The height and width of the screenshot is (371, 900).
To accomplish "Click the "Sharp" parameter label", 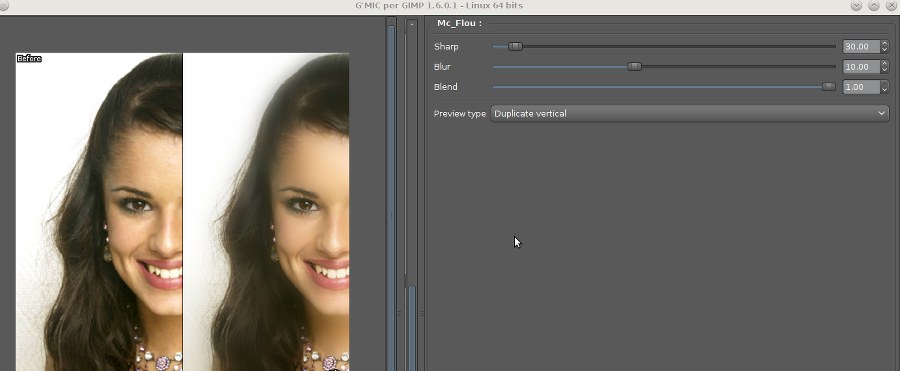I will pyautogui.click(x=446, y=47).
